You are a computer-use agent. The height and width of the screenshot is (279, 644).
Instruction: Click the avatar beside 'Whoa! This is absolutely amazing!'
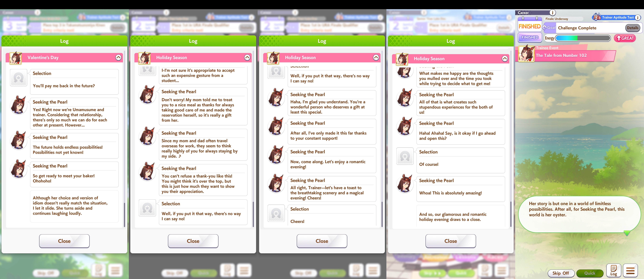click(x=405, y=183)
